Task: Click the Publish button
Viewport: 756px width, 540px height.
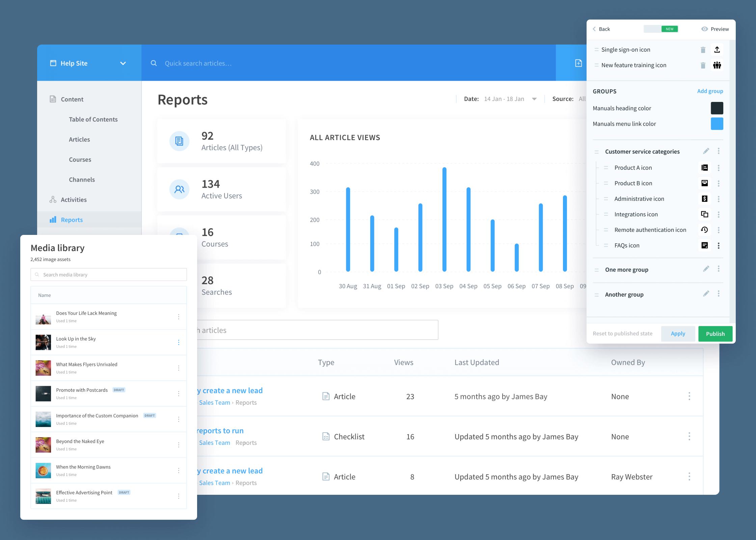Action: (715, 334)
